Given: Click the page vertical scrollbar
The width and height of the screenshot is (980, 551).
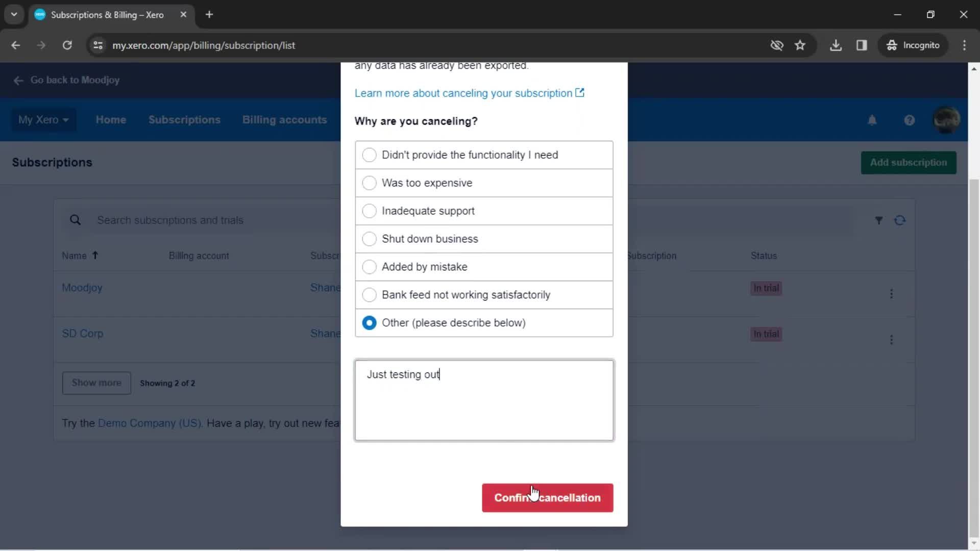Looking at the screenshot, I should (974, 357).
